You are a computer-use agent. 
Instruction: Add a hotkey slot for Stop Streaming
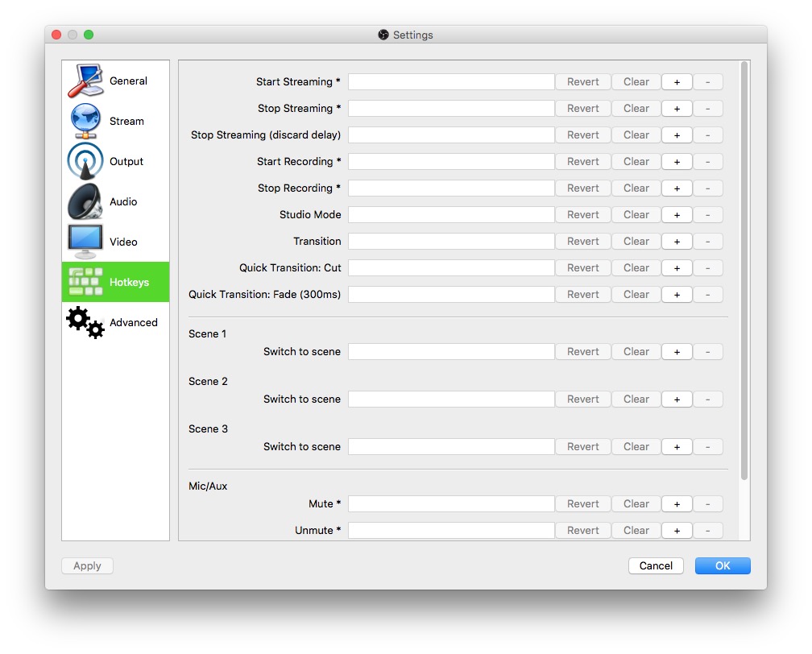677,108
